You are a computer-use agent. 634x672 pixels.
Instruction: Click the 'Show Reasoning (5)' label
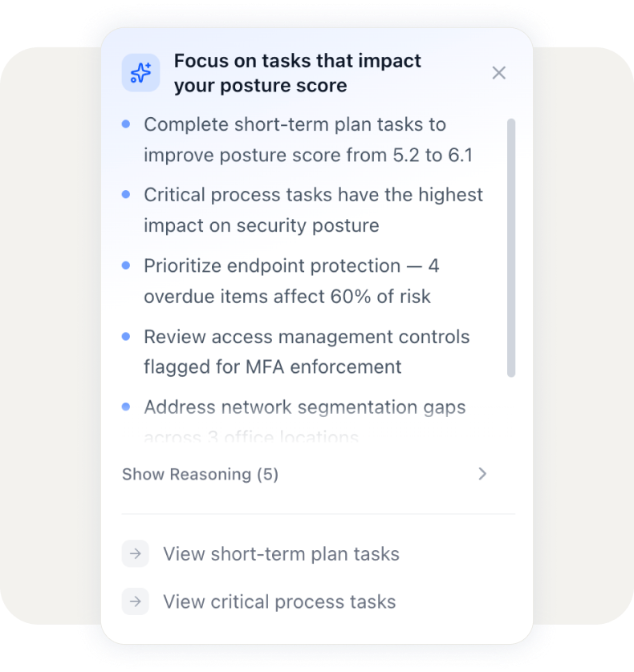pyautogui.click(x=201, y=475)
